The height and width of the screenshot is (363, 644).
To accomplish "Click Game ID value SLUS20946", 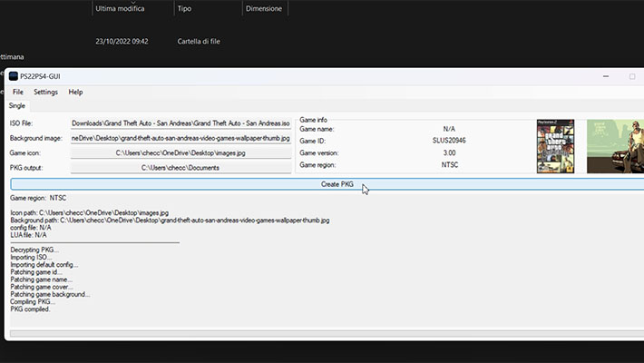I will [x=449, y=141].
